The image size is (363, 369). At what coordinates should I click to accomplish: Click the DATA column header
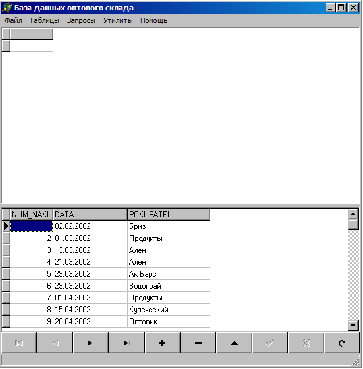[x=90, y=214]
